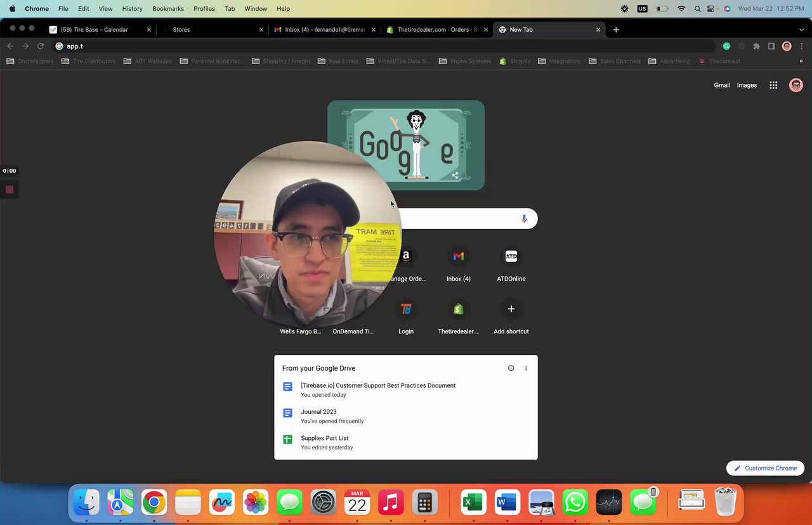This screenshot has height=525, width=812.
Task: Open WhatsApp in the Dock
Action: [x=575, y=503]
